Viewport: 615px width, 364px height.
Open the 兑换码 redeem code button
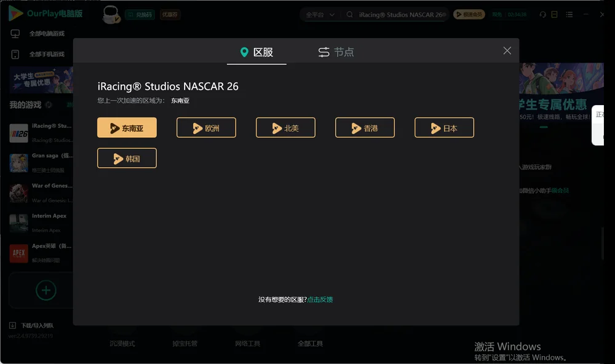pos(140,15)
